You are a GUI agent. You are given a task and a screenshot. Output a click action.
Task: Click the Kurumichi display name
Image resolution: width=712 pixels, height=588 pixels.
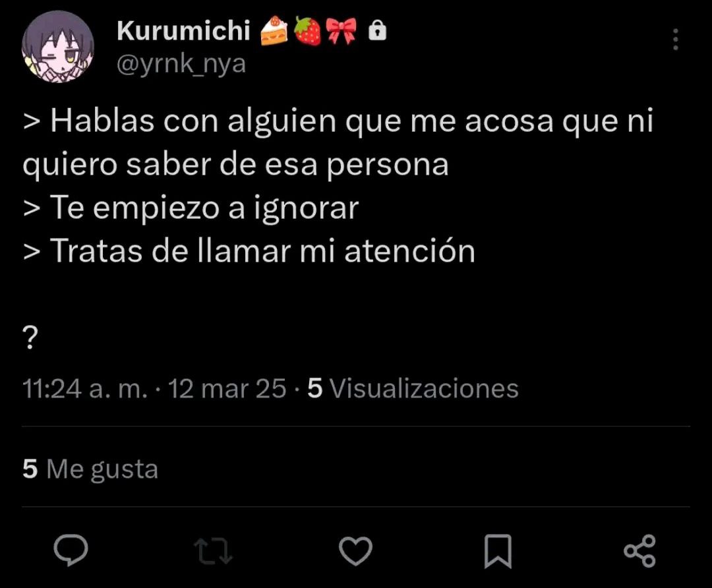click(x=183, y=30)
